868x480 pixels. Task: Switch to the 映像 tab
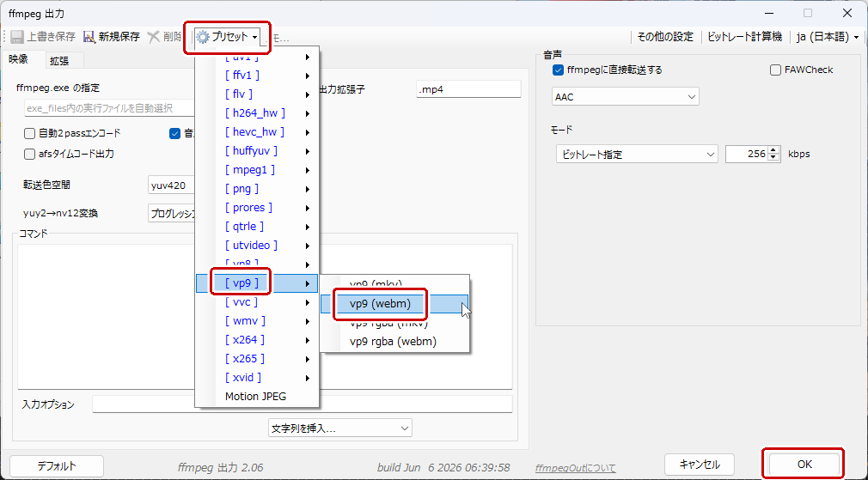18,60
